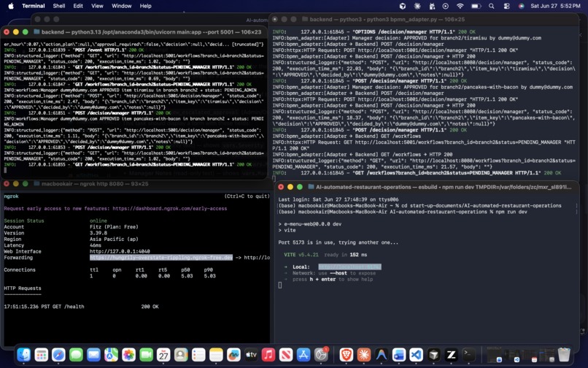Open Freeform from the Dock
The image size is (588, 368).
[x=233, y=354]
